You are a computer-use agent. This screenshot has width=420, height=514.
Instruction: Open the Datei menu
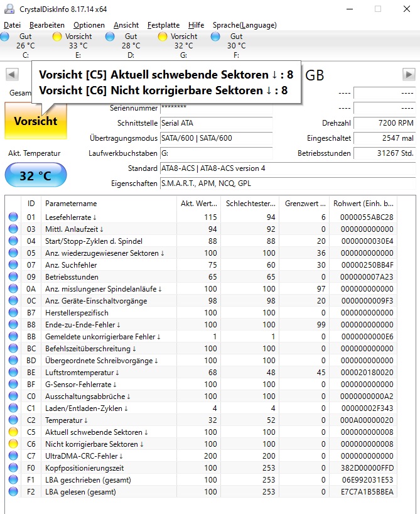tap(12, 25)
